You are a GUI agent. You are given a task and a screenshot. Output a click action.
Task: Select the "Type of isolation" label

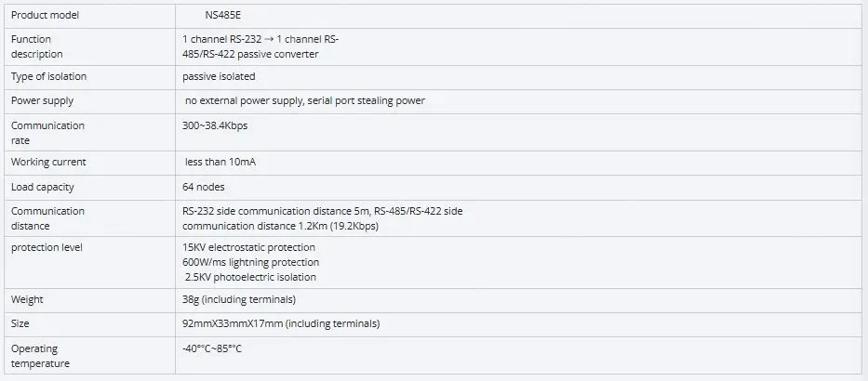[48, 76]
